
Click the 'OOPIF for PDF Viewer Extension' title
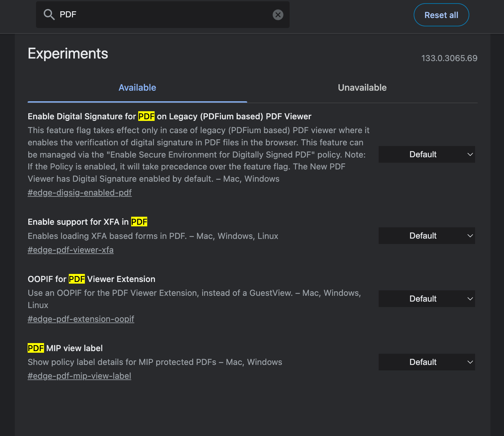pyautogui.click(x=92, y=279)
